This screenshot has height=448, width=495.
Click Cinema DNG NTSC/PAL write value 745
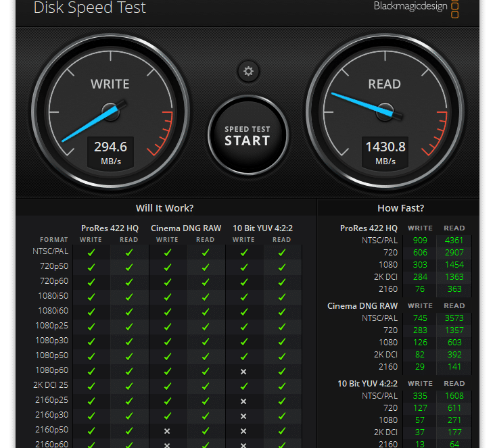click(x=420, y=318)
